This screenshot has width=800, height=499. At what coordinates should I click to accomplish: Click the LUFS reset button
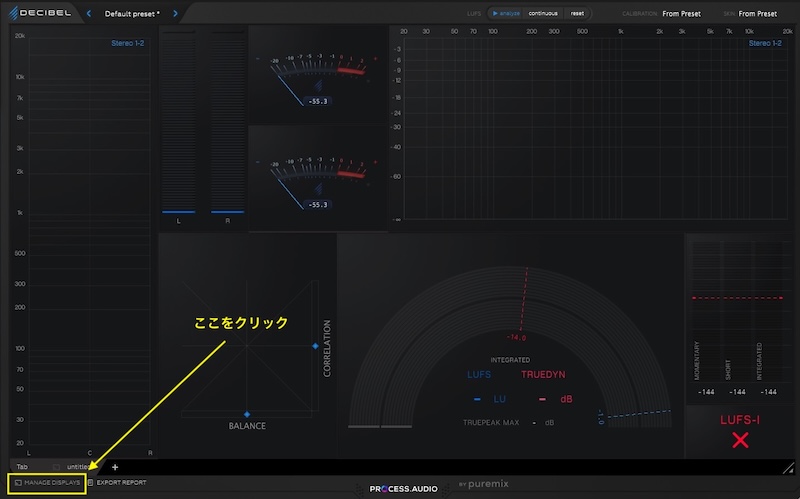coord(577,14)
